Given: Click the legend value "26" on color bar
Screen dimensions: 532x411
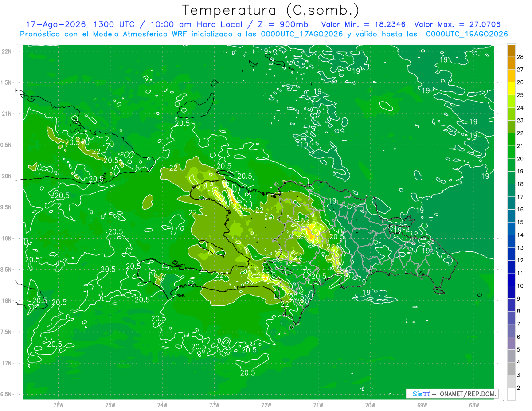Looking at the screenshot, I should coord(520,82).
